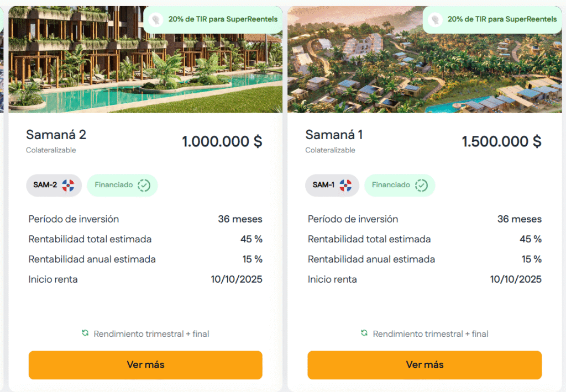Click the 1.500.000 $ price on Samaná 1
The width and height of the screenshot is (566, 392).
point(501,142)
